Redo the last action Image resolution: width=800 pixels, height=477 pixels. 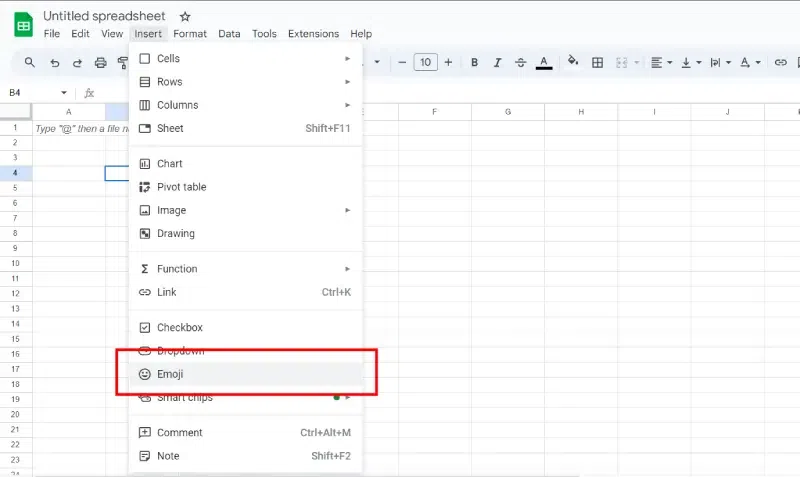point(77,63)
